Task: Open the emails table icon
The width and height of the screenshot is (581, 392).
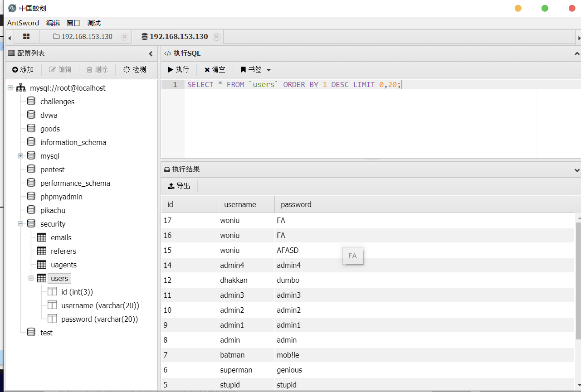Action: tap(42, 237)
